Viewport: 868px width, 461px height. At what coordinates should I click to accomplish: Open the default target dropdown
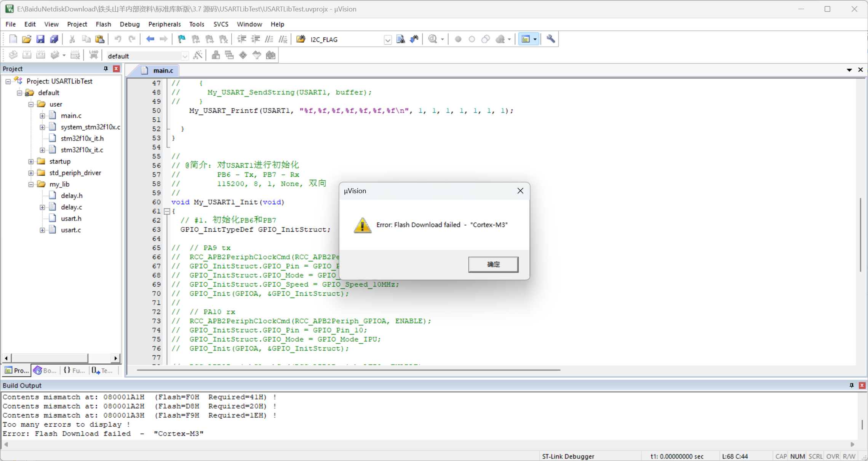pos(185,56)
